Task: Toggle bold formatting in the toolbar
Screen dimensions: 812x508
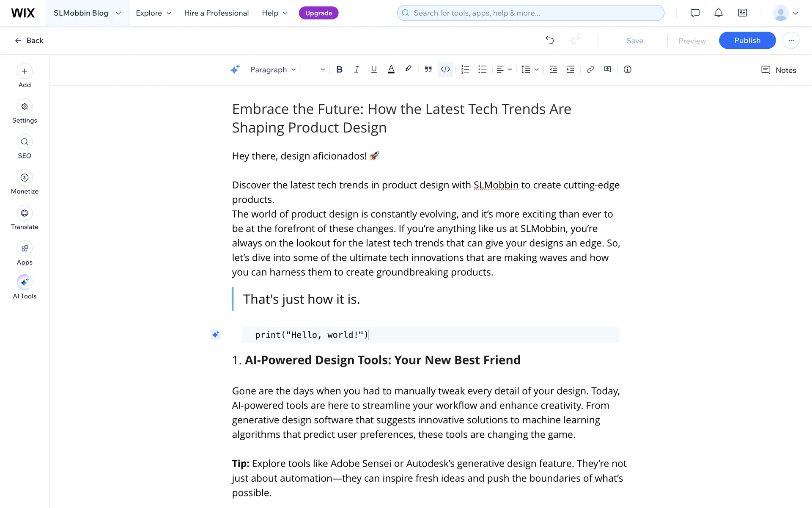Action: tap(339, 70)
